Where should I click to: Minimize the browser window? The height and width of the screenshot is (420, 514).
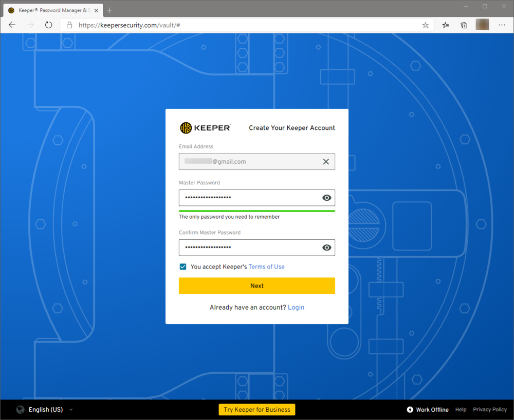466,6
